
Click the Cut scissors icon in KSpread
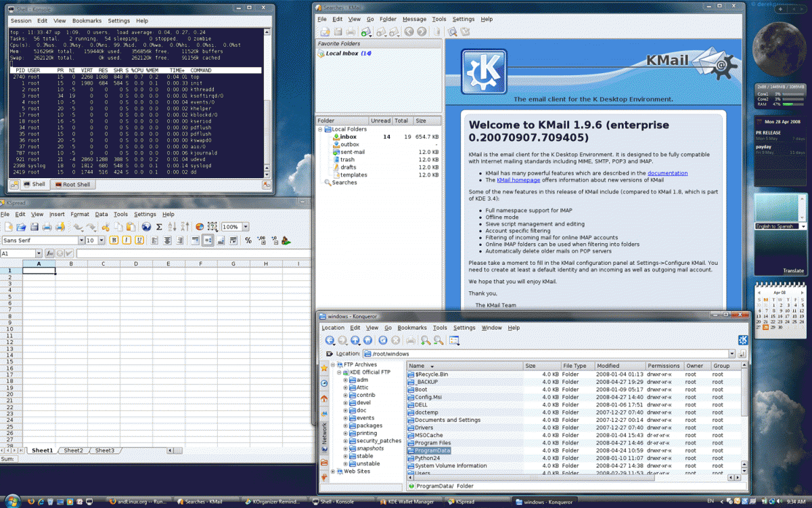[106, 227]
